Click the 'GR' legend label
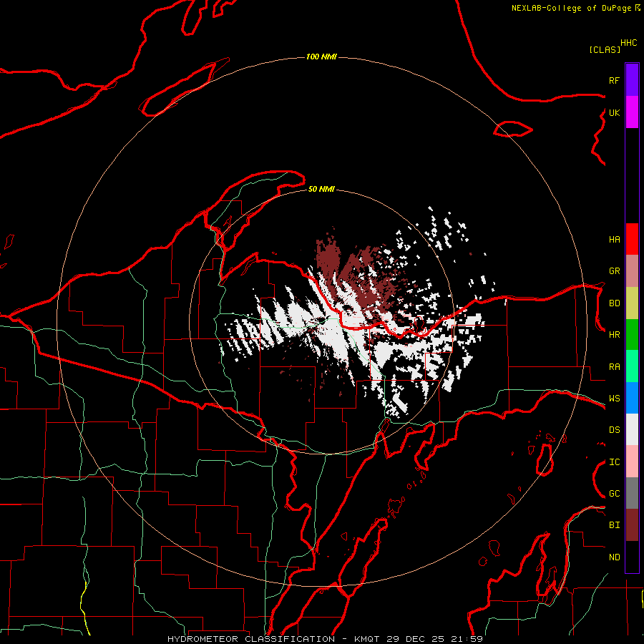The height and width of the screenshot is (644, 644). click(614, 271)
